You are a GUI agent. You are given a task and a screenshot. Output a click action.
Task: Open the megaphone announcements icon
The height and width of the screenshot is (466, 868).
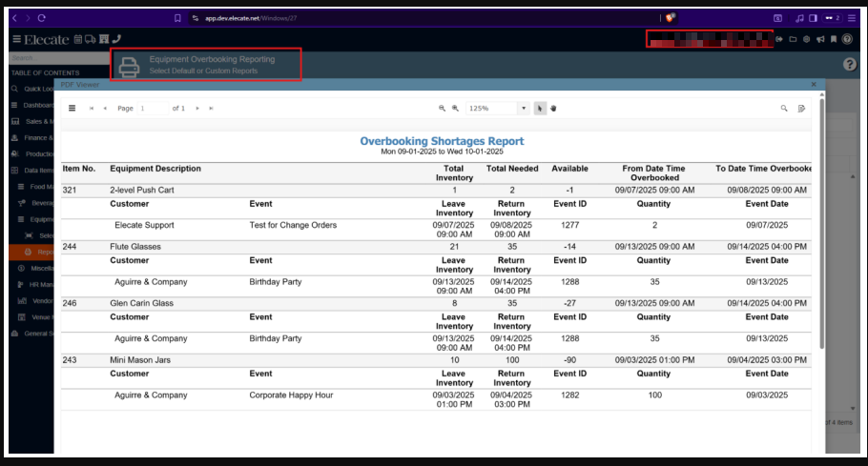click(819, 39)
